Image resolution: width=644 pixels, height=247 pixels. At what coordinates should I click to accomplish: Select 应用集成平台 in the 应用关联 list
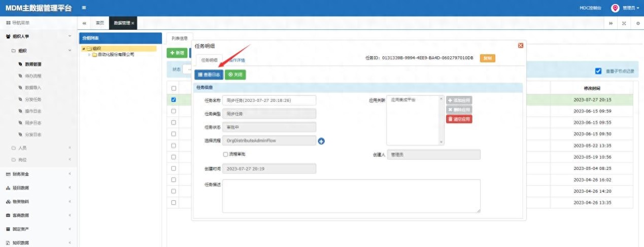(x=403, y=100)
